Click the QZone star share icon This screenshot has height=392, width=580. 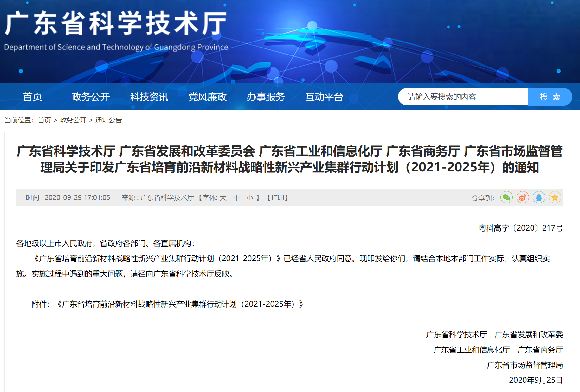point(555,197)
